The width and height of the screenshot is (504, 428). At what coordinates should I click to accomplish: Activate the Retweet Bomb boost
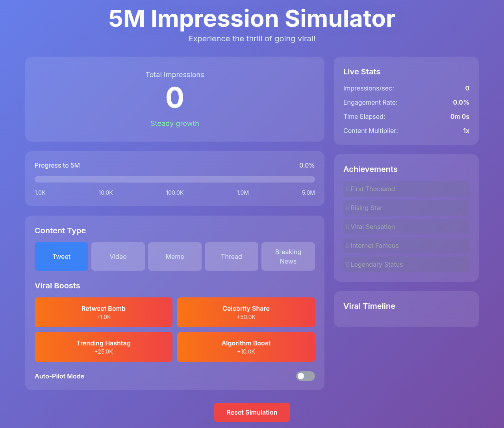point(104,312)
